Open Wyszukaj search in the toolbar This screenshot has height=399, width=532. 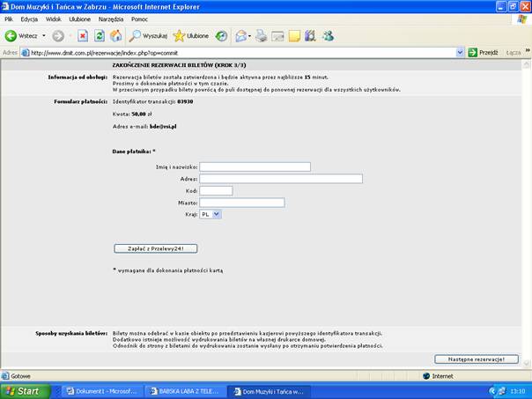coord(148,36)
